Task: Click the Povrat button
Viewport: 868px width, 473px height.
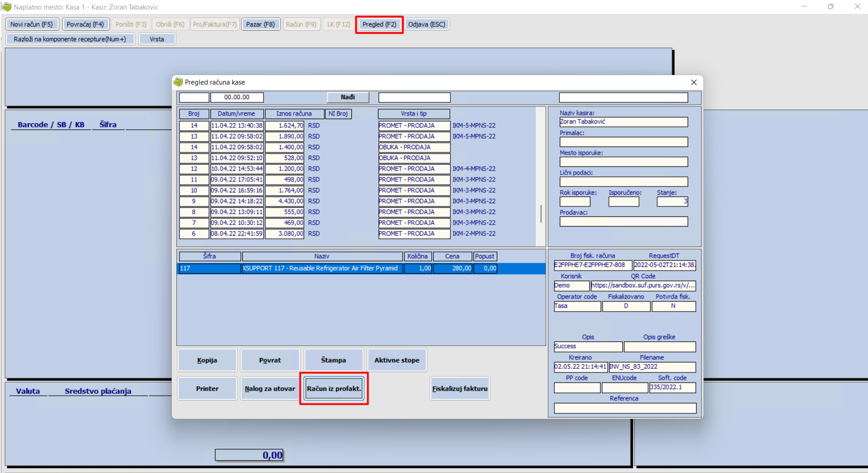Action: (x=270, y=360)
